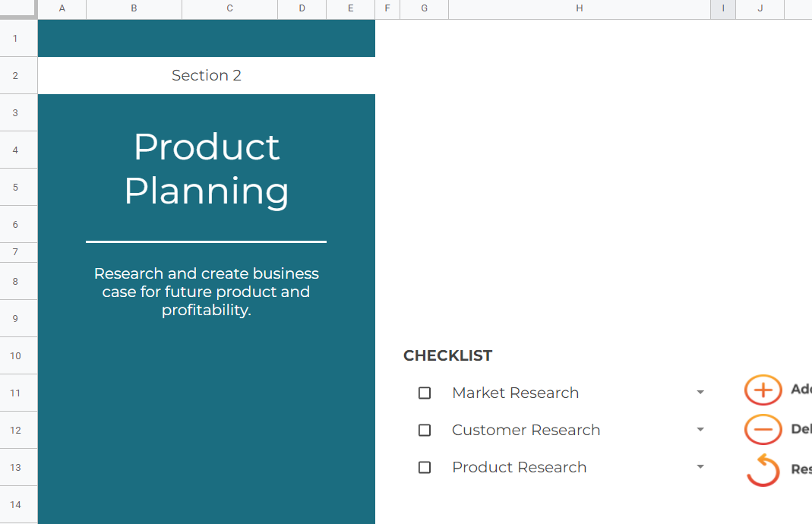The height and width of the screenshot is (524, 812).
Task: Select column G header
Action: click(424, 9)
